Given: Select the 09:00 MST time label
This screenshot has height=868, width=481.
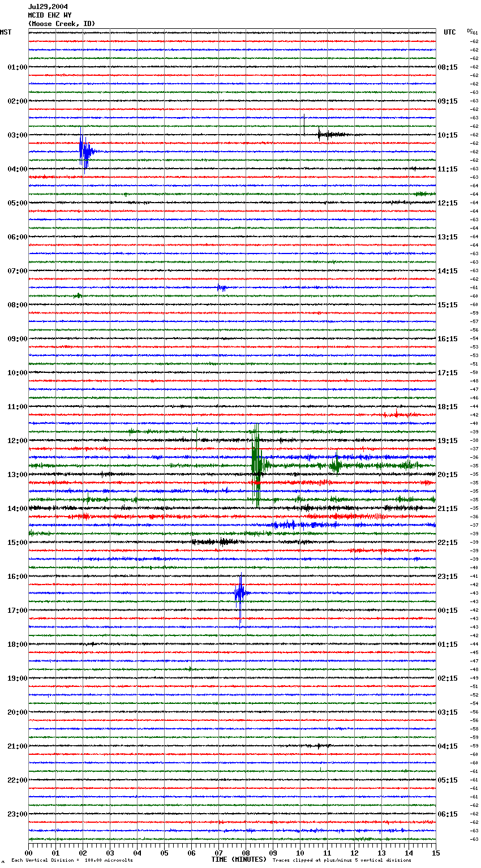Looking at the screenshot, I should click(x=18, y=339).
